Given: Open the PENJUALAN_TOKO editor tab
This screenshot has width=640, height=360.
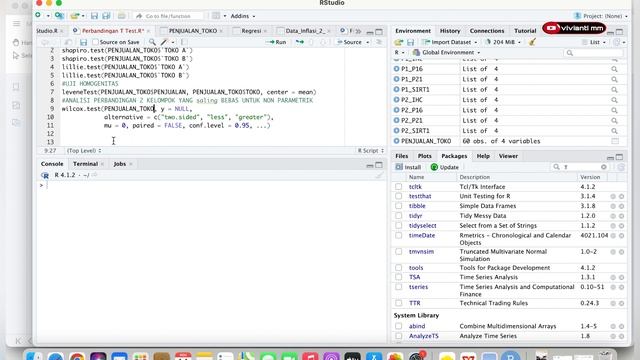Looking at the screenshot, I should [x=192, y=31].
